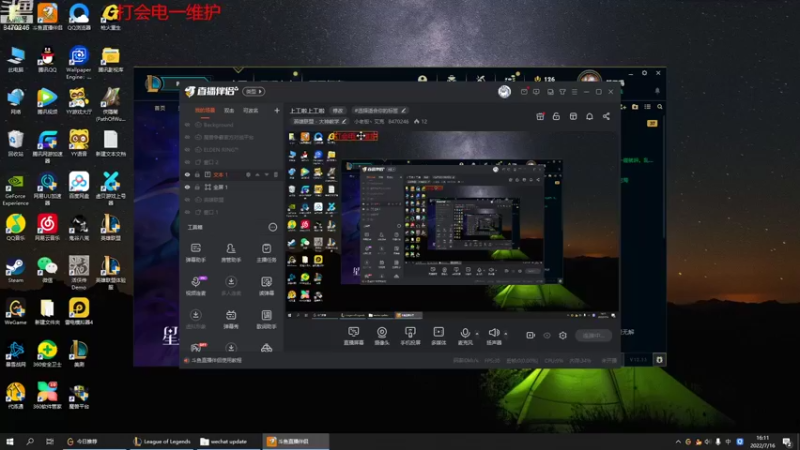Open the 房管助手 tool
The width and height of the screenshot is (800, 450).
tap(231, 253)
